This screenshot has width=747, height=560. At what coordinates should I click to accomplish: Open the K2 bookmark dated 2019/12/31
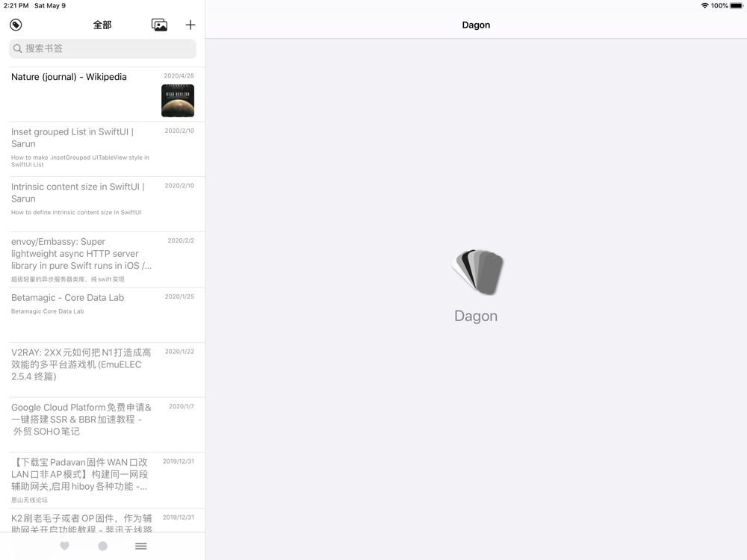[x=102, y=520]
